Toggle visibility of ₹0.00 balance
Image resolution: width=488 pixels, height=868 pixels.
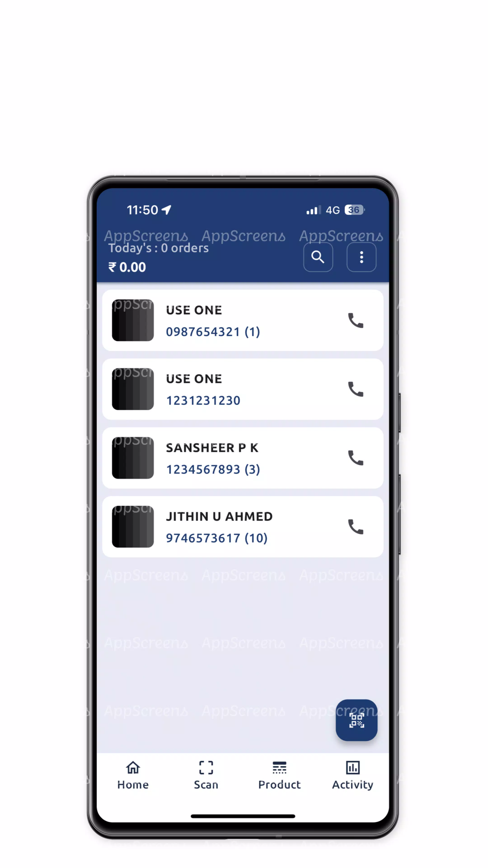127,267
